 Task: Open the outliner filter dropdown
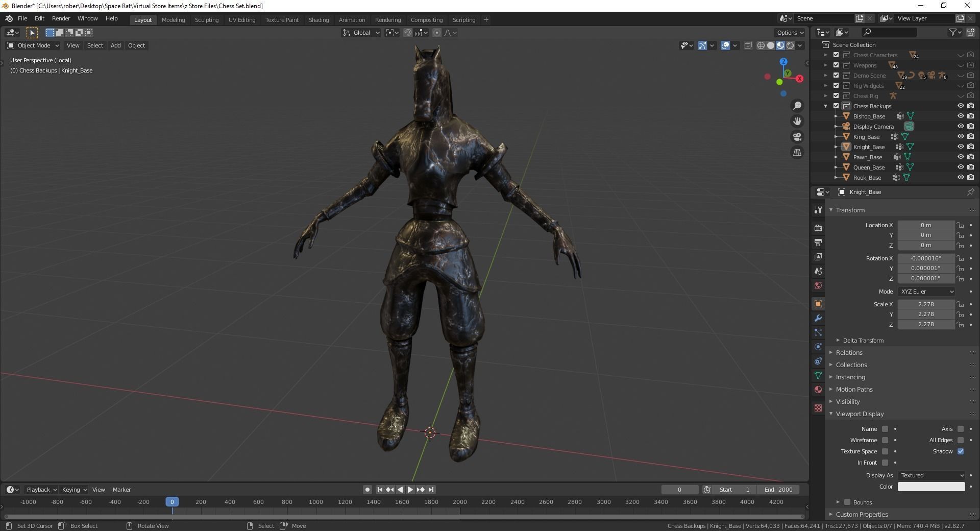955,32
